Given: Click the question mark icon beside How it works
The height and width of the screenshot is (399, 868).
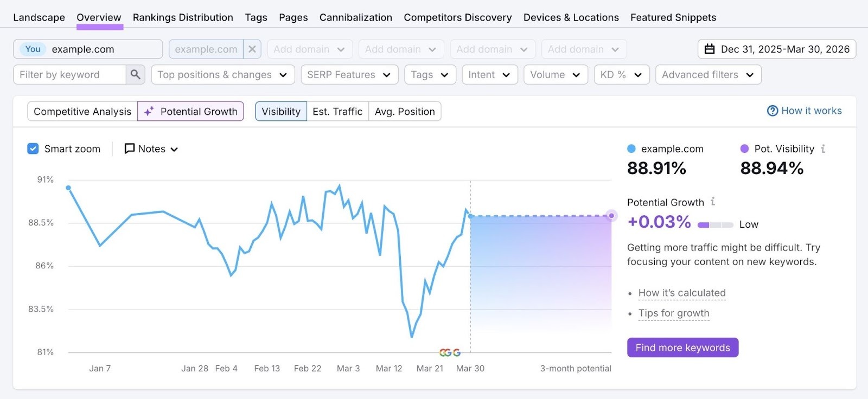Looking at the screenshot, I should tap(772, 111).
